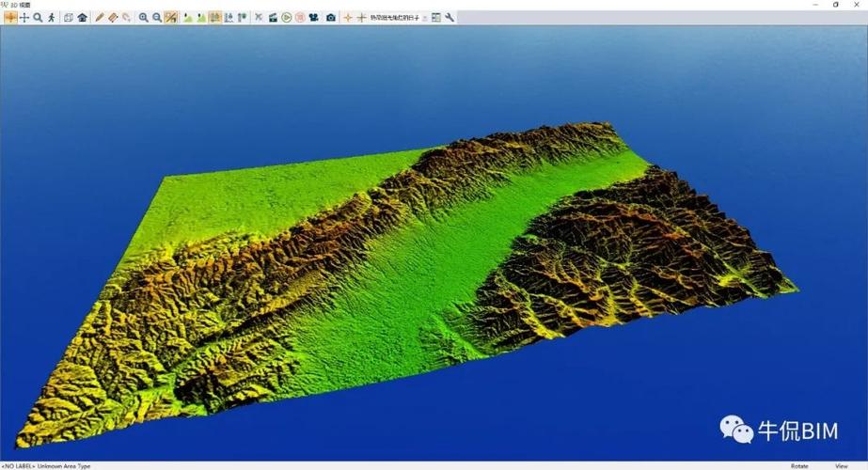This screenshot has width=868, height=470.
Task: Select the pan crosshair tool
Action: coord(24,18)
